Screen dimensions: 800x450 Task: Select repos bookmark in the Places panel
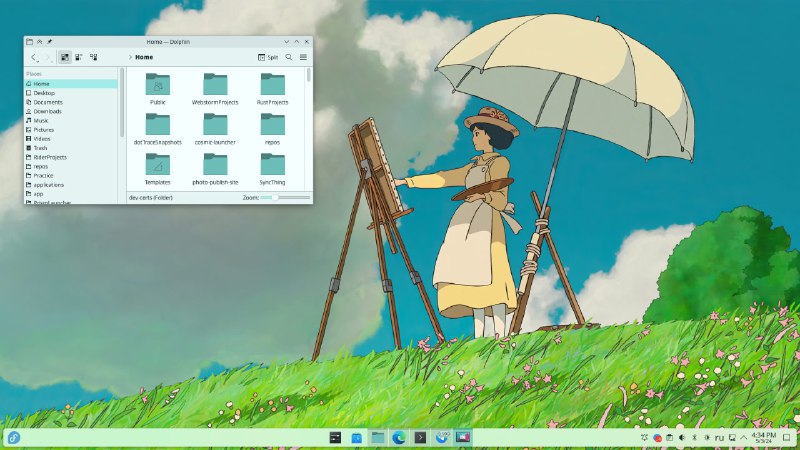point(71,166)
